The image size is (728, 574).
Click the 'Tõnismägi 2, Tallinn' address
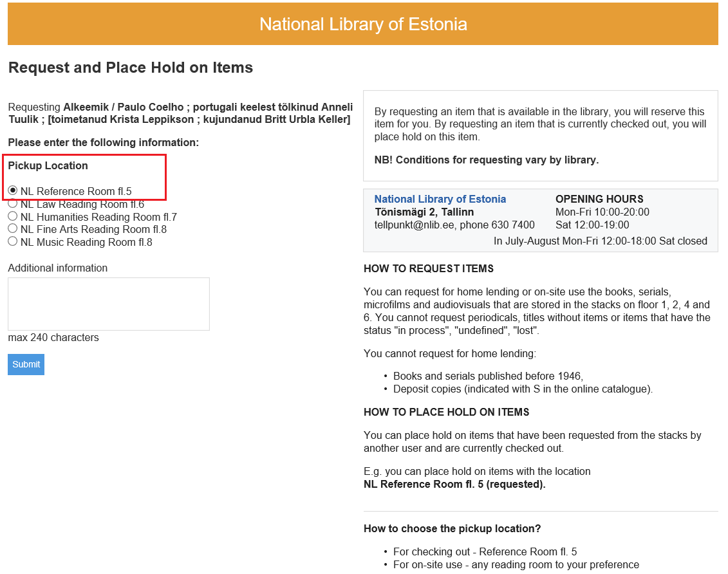point(424,212)
